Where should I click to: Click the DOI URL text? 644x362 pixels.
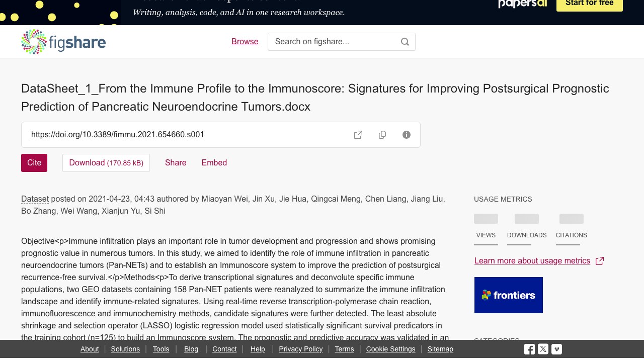point(118,135)
